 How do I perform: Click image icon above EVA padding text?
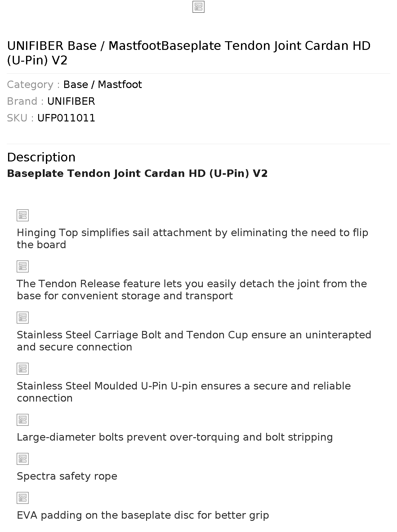(x=23, y=498)
